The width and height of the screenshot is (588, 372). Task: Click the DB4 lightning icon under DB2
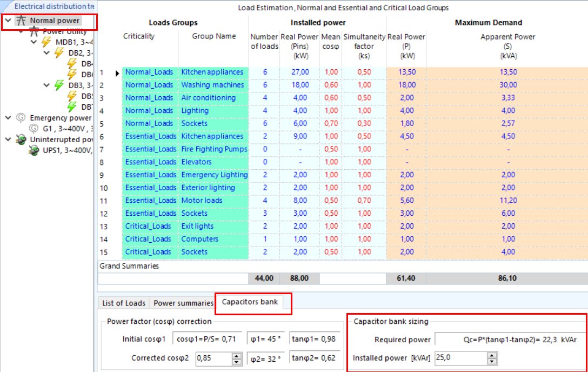coord(71,64)
